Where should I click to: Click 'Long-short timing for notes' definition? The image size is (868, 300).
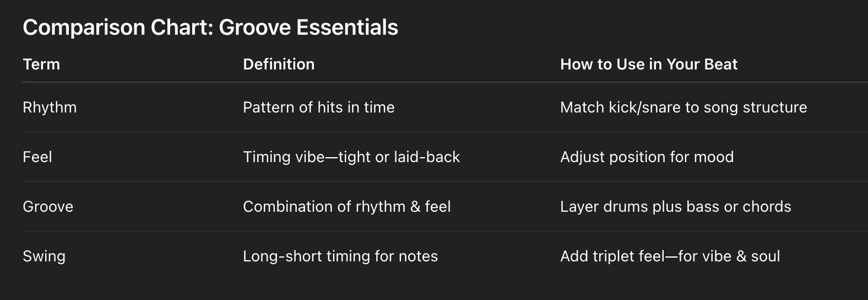(340, 256)
